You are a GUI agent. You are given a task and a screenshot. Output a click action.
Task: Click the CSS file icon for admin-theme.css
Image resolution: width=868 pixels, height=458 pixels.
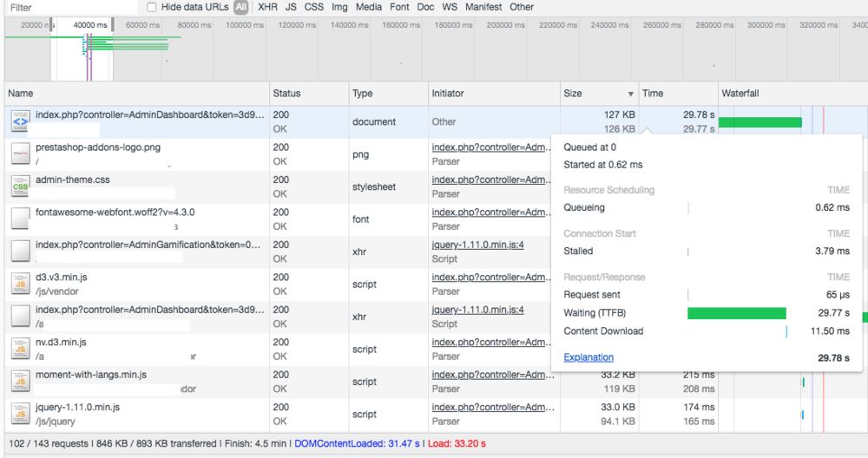pyautogui.click(x=21, y=186)
